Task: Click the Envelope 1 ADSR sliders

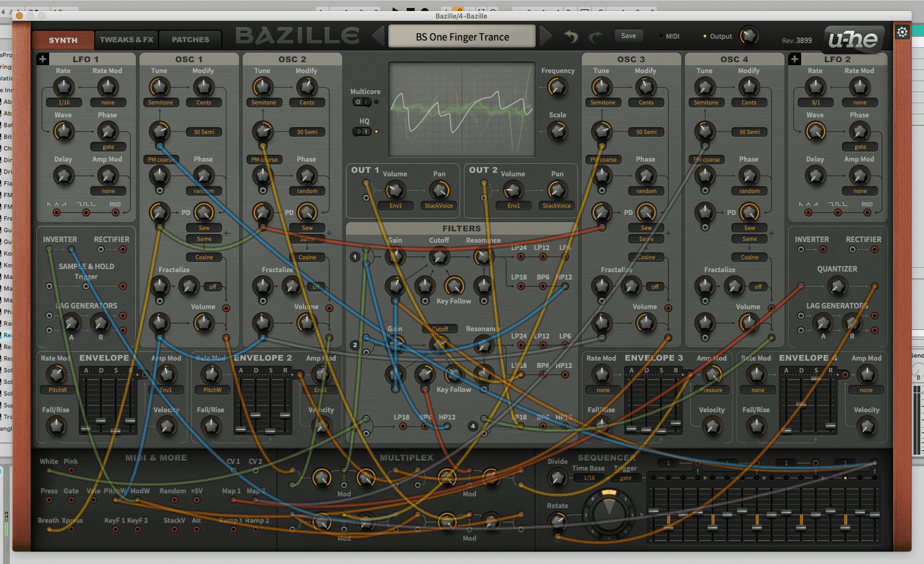Action: click(x=108, y=402)
